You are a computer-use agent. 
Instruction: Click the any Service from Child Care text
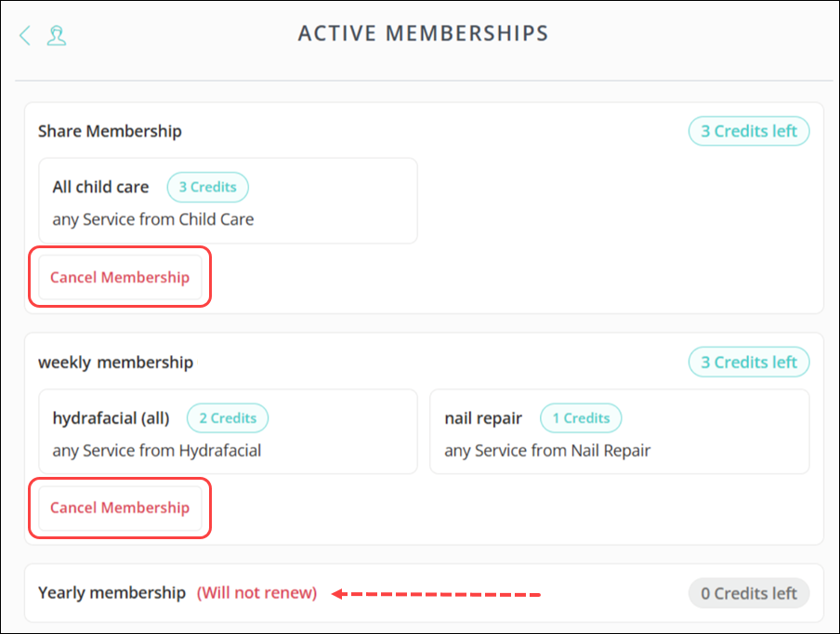[152, 219]
